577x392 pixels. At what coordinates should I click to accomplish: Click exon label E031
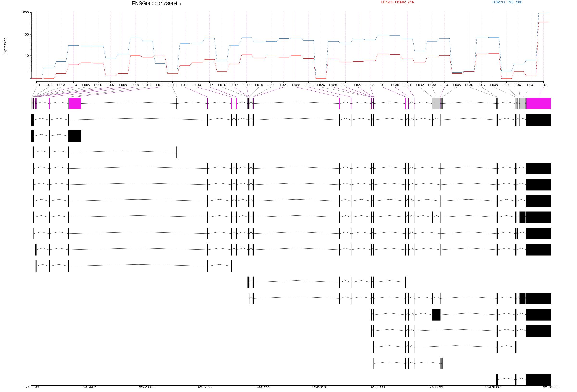click(x=407, y=85)
